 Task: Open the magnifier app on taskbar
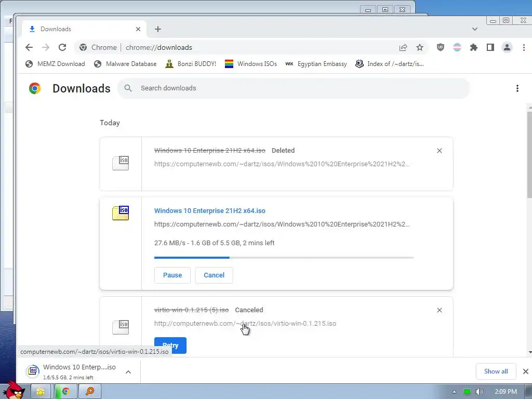coord(90,392)
